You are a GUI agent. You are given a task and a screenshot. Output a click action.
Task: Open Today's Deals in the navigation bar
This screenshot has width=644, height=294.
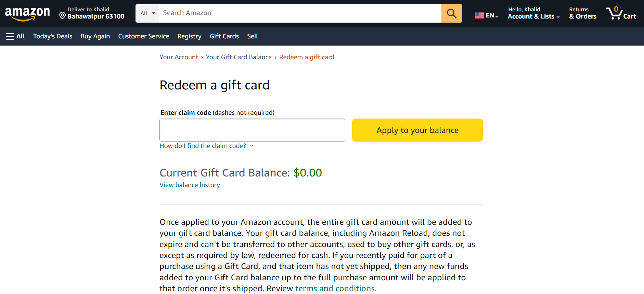click(x=53, y=36)
